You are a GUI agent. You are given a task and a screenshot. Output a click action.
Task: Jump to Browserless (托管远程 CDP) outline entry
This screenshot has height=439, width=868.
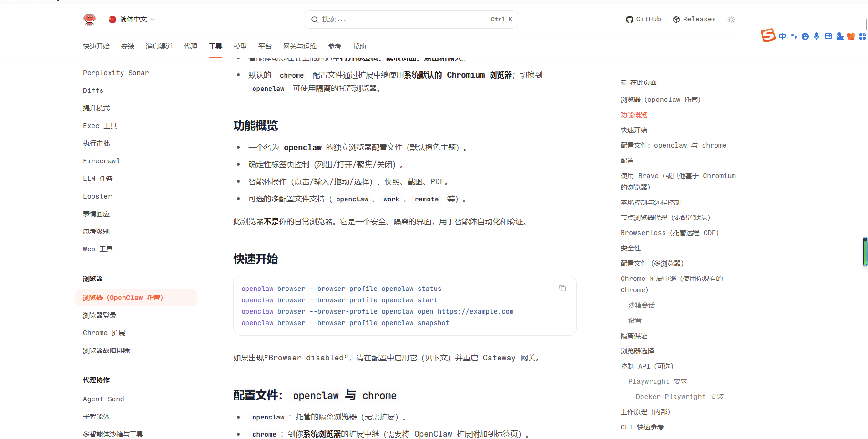pyautogui.click(x=670, y=233)
